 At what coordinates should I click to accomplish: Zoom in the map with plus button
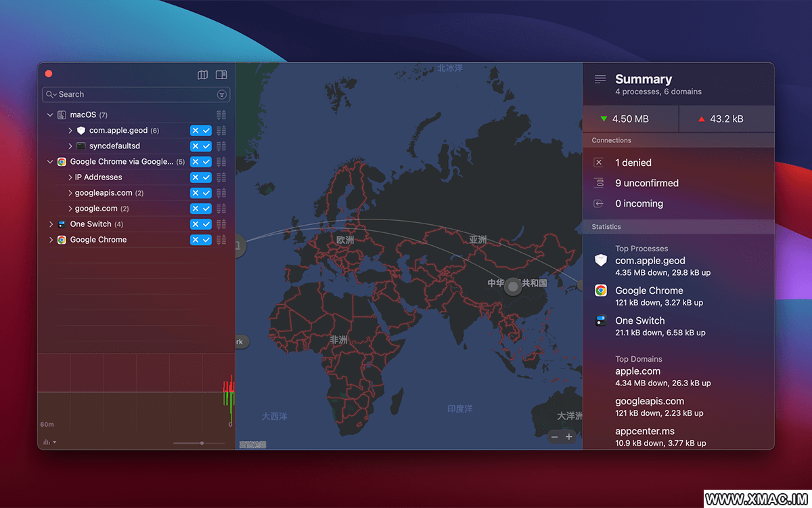pos(569,437)
